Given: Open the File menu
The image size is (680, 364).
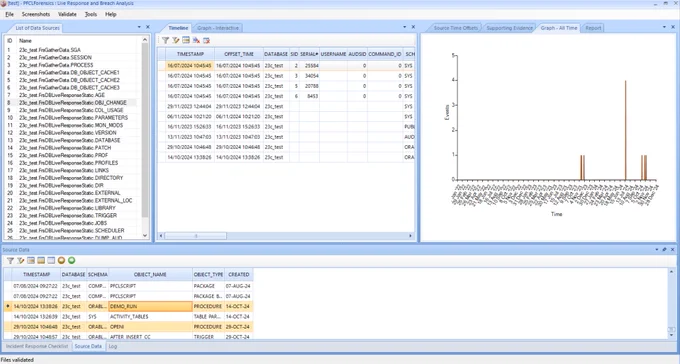Looking at the screenshot, I should (x=10, y=14).
